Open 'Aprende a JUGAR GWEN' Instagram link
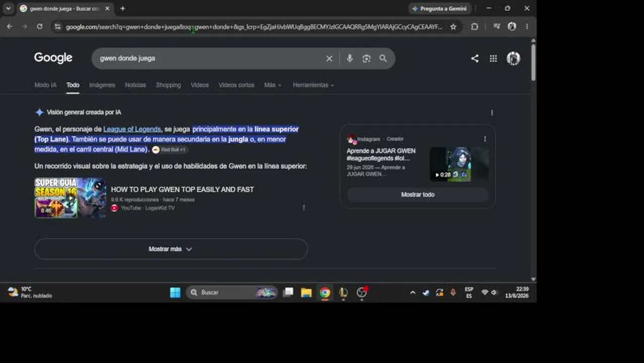This screenshot has width=644, height=363. pyautogui.click(x=381, y=154)
